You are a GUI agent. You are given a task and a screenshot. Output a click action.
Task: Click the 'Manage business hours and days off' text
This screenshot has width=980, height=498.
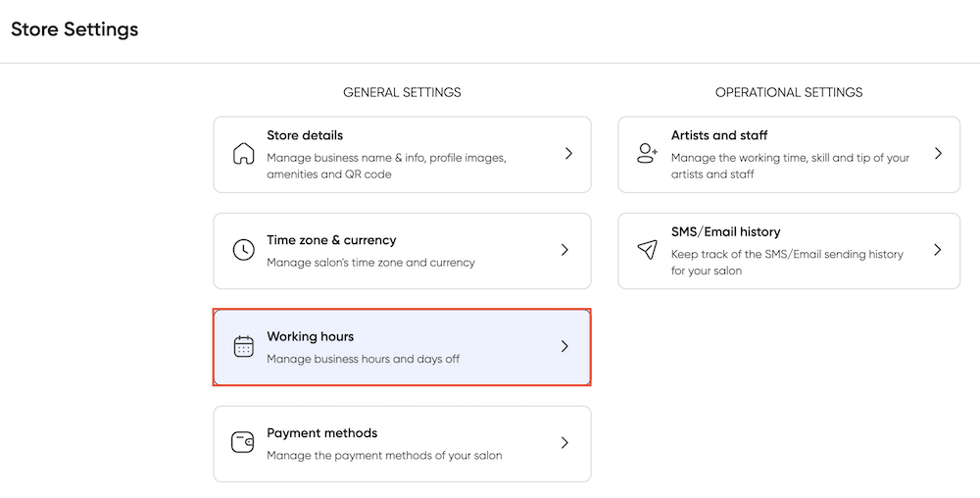point(364,359)
